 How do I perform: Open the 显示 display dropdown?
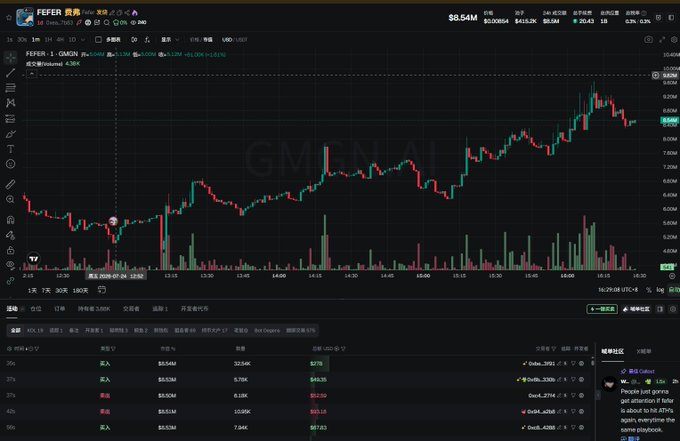(x=170, y=39)
